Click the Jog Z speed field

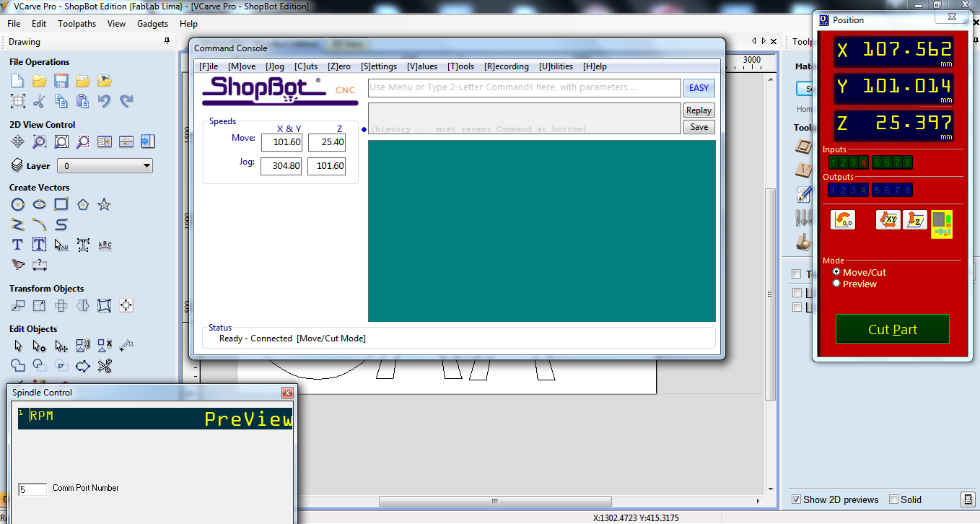click(x=327, y=166)
